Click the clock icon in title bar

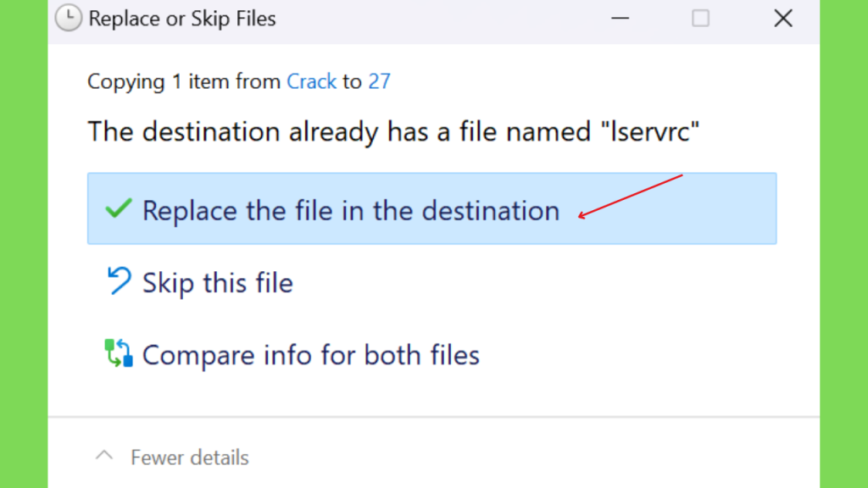pyautogui.click(x=68, y=18)
